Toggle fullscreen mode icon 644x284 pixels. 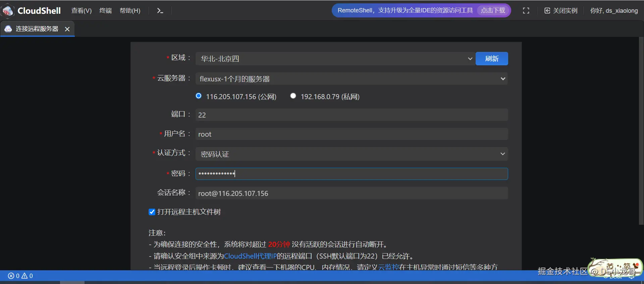[526, 11]
